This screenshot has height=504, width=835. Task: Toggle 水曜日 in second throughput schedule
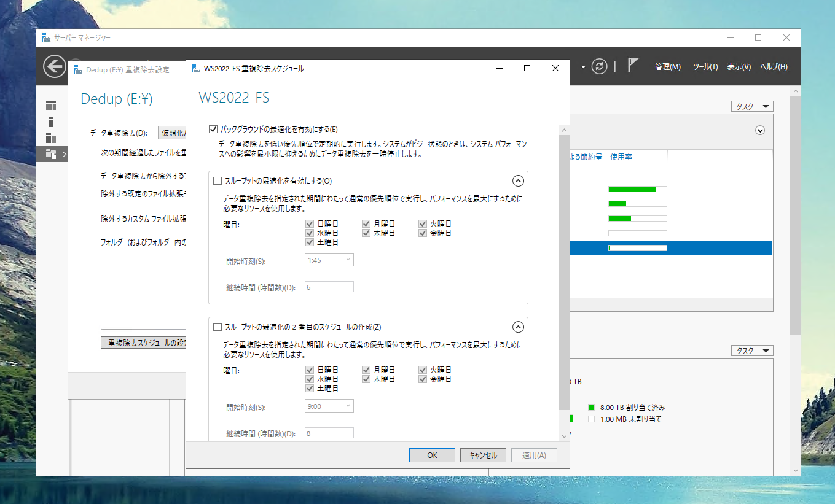[x=310, y=379]
